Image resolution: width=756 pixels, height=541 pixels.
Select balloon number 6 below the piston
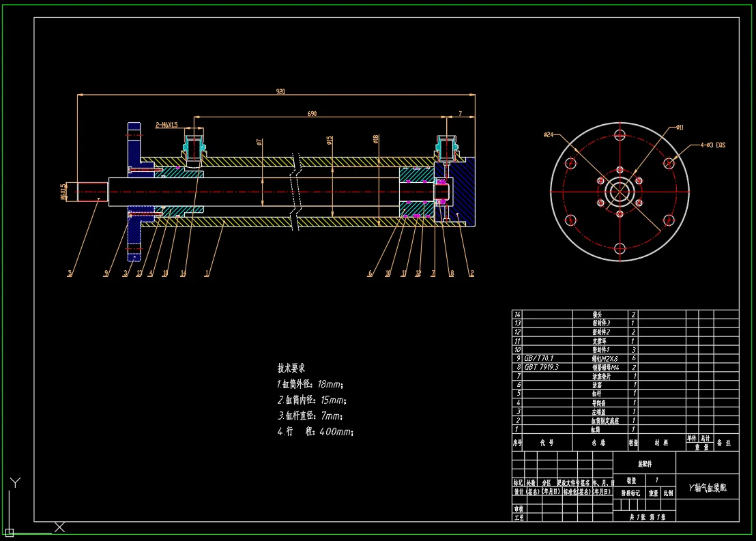coord(370,274)
